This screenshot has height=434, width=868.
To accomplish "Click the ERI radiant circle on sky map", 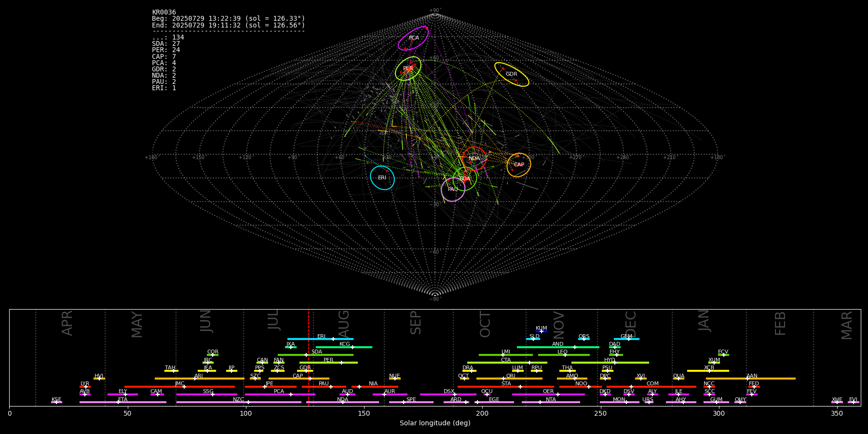I will (x=382, y=178).
